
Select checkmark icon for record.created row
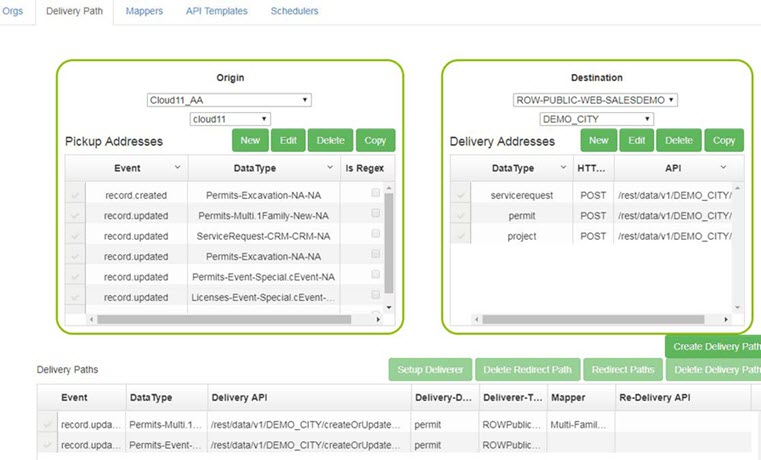click(75, 194)
